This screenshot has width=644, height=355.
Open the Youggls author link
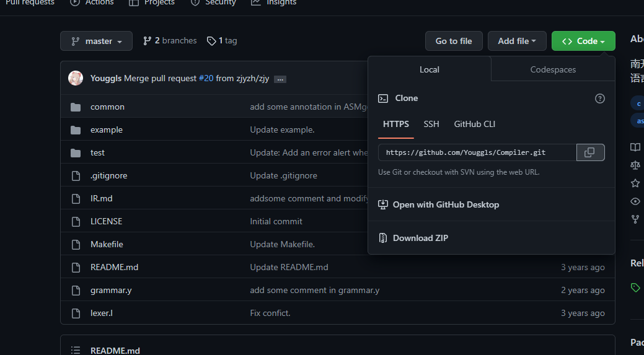(x=105, y=79)
